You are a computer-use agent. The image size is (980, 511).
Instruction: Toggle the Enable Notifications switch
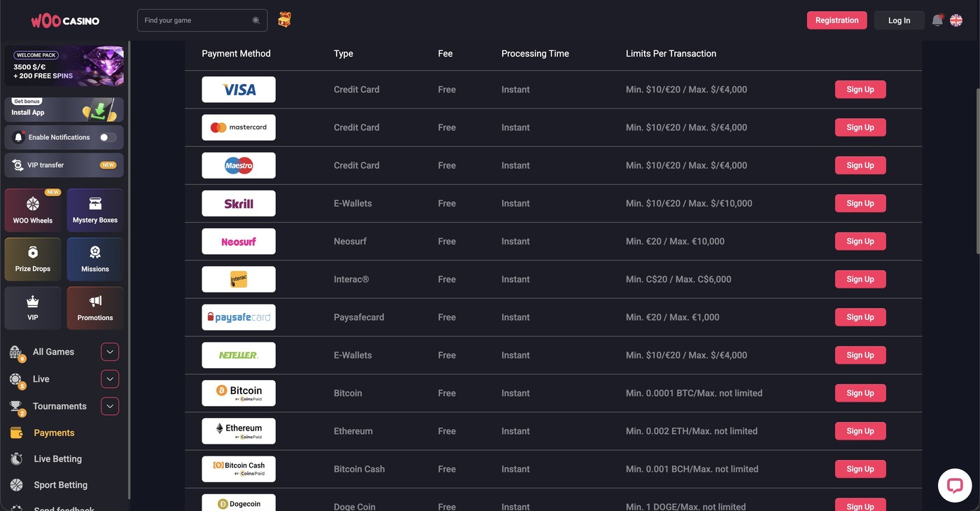click(108, 137)
